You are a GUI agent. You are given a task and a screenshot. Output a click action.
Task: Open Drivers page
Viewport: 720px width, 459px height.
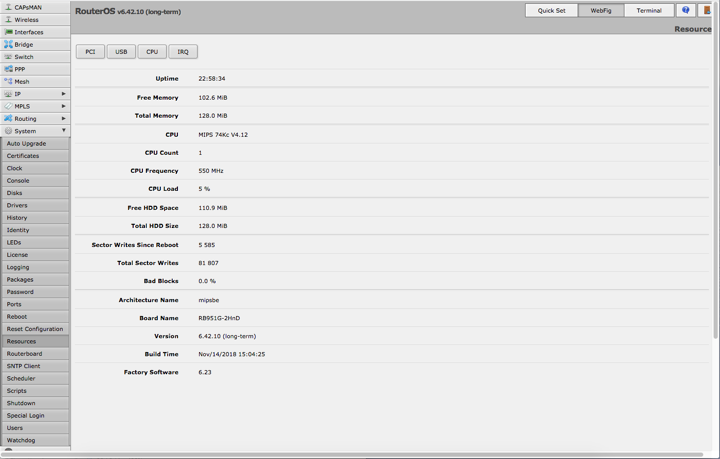[35, 206]
